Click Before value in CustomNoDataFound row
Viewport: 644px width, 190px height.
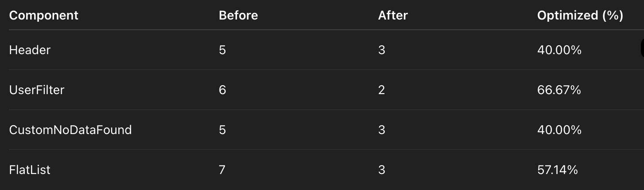[222, 130]
